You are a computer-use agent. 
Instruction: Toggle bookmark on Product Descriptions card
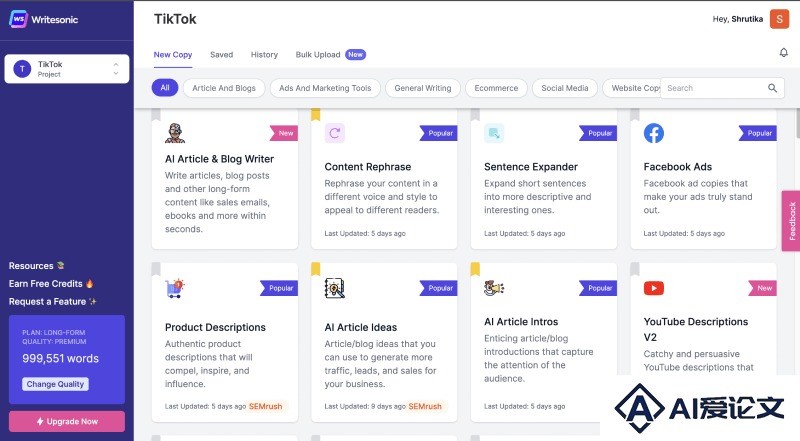(156, 270)
